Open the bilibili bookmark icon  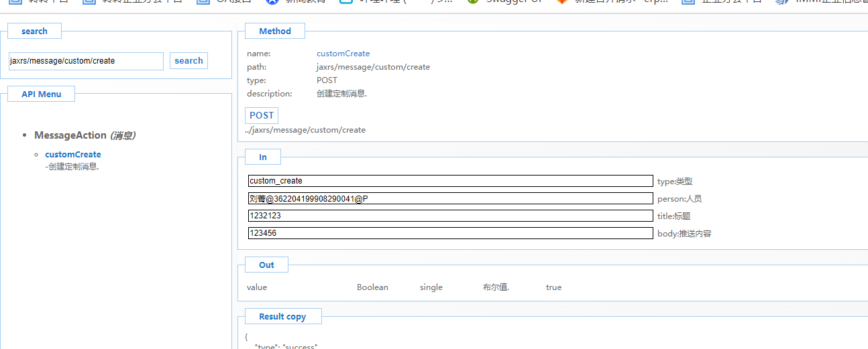[x=345, y=2]
